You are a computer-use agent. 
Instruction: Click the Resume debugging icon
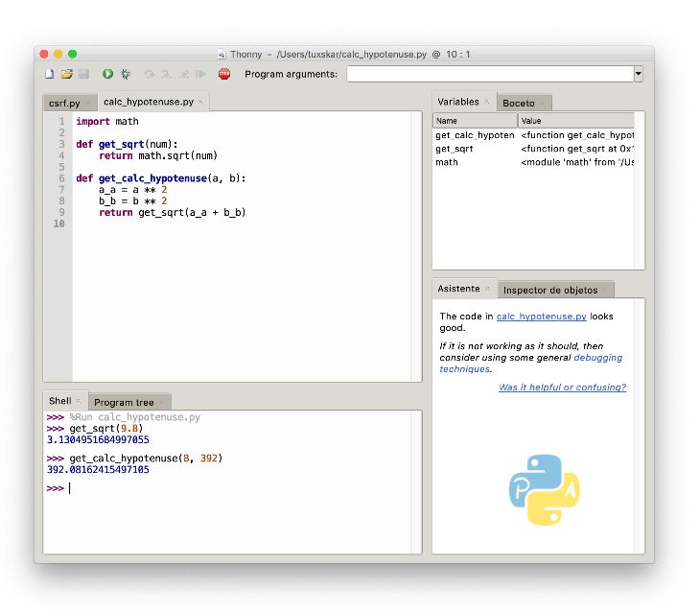click(201, 74)
